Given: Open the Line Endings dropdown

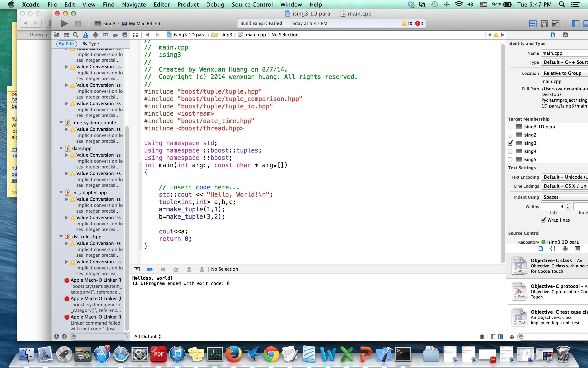Looking at the screenshot, I should click(565, 186).
